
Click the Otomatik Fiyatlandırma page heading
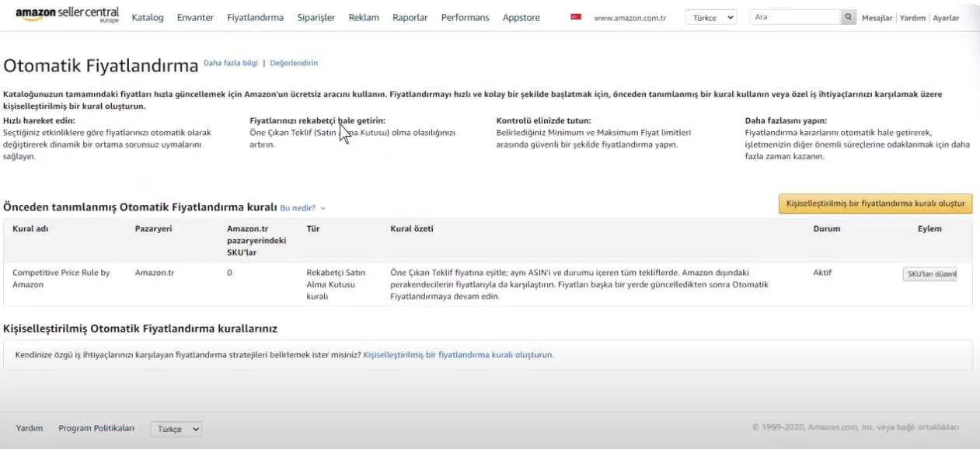(101, 65)
